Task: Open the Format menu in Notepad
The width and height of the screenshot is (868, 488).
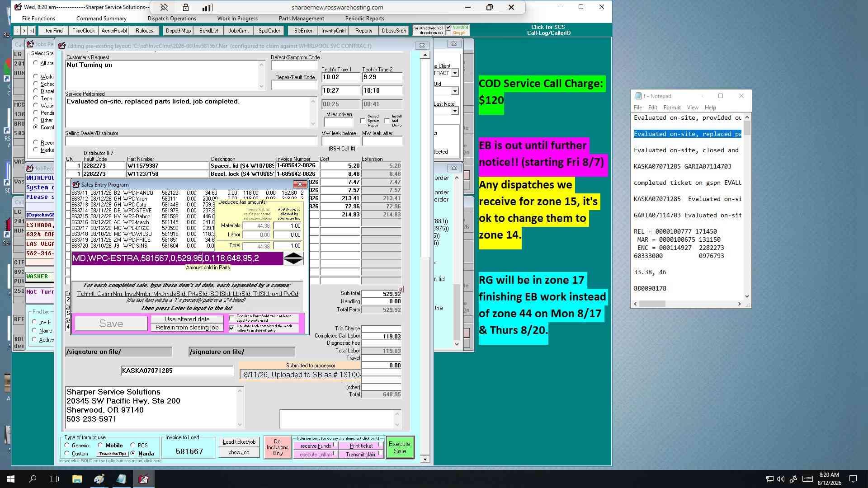Action: coord(672,108)
